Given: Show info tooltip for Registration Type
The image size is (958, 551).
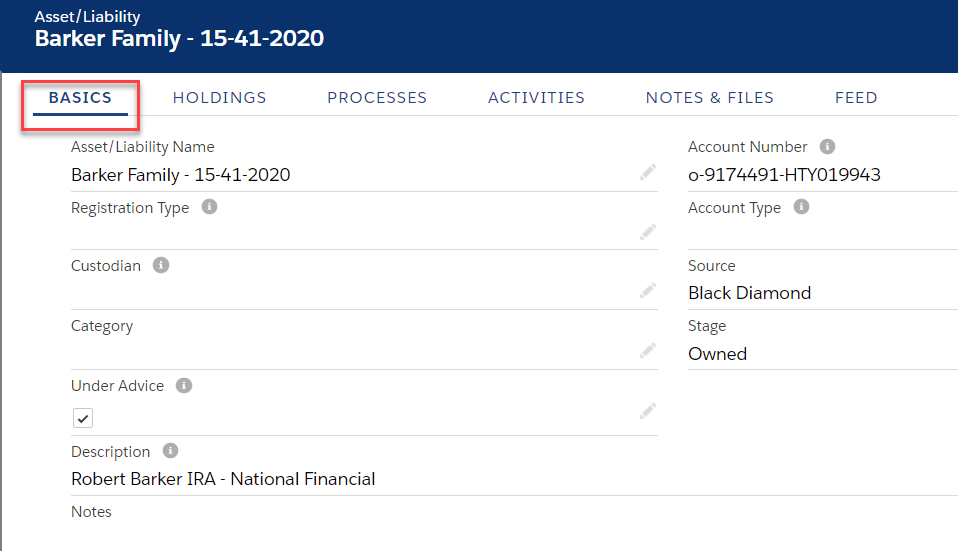Looking at the screenshot, I should click(209, 207).
